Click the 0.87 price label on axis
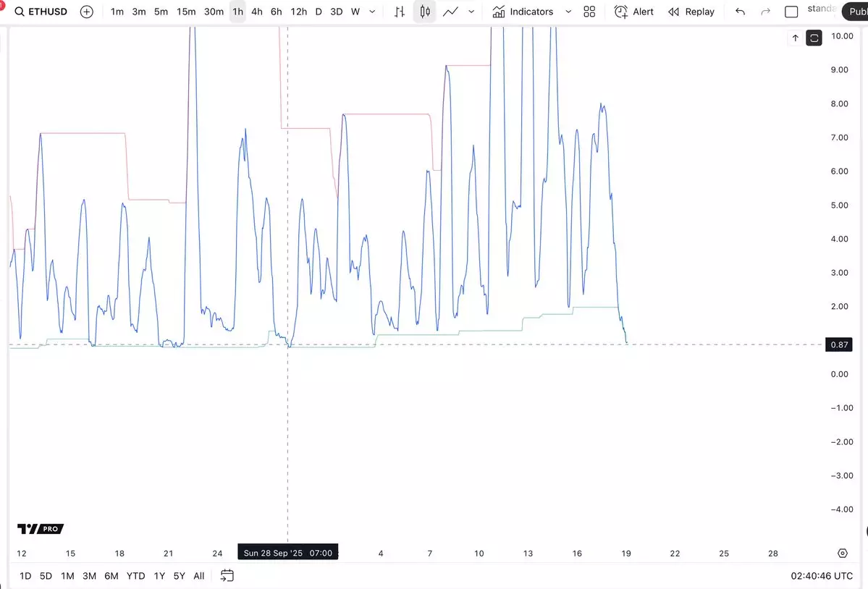Screen dimensions: 868x589 pos(839,345)
